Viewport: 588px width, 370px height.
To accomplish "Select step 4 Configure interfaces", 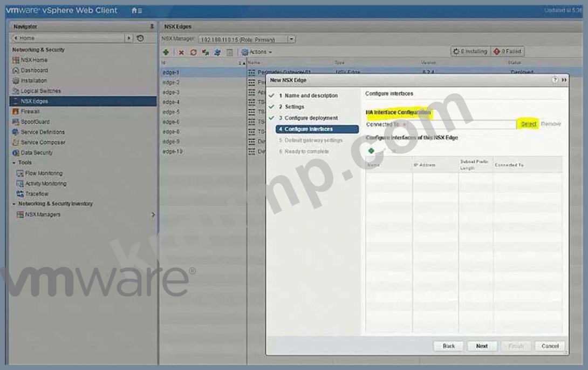I will (317, 129).
